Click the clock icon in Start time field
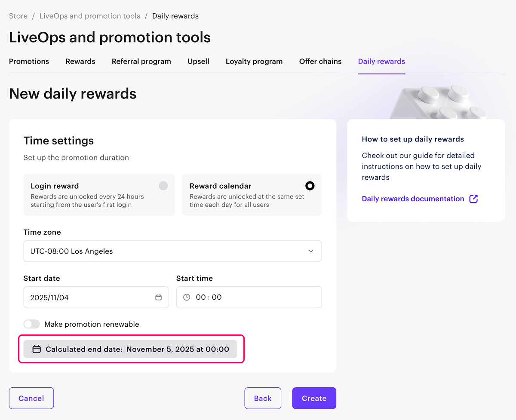Screen dimensions: 516x420 point(187,297)
